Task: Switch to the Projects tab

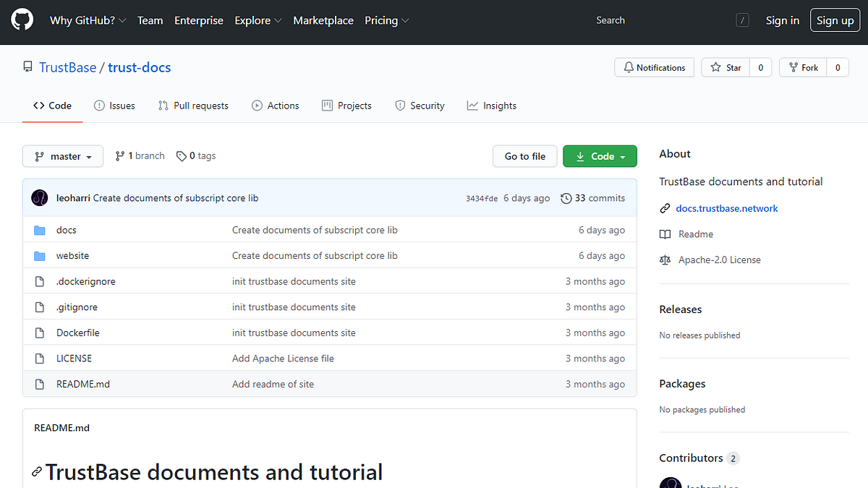Action: 346,106
